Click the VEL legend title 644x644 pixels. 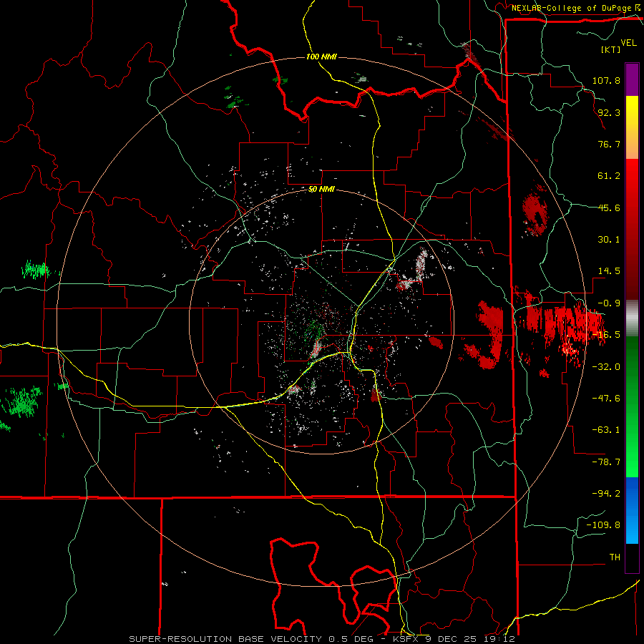pos(628,43)
